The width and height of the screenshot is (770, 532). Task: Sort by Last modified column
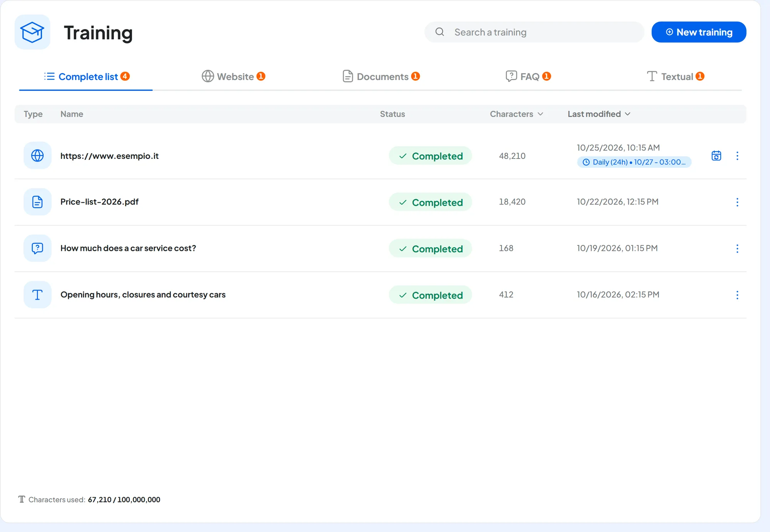[599, 114]
